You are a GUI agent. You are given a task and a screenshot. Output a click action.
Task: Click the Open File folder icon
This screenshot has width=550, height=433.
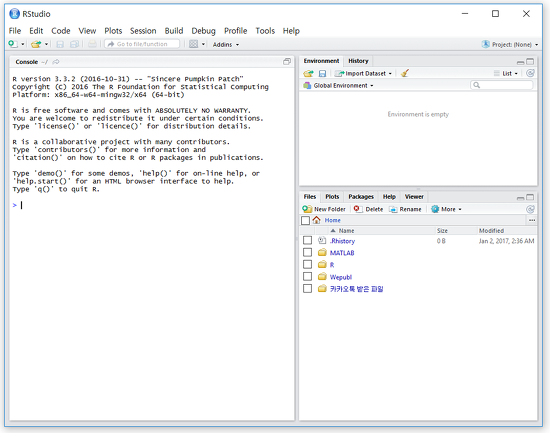pos(36,44)
